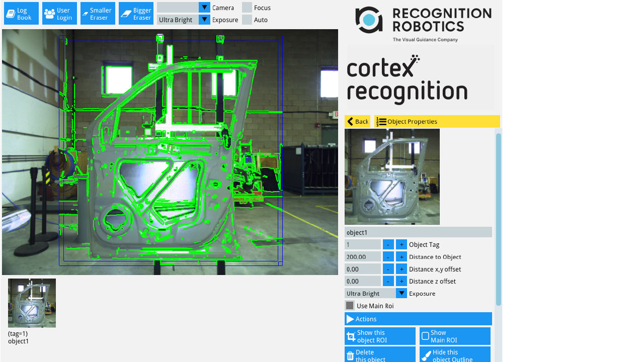Open the Log Book
This screenshot has height=362, width=644.
pos(21,13)
